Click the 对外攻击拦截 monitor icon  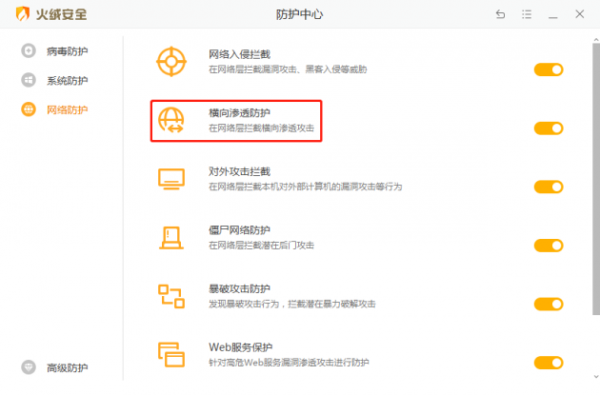[171, 179]
